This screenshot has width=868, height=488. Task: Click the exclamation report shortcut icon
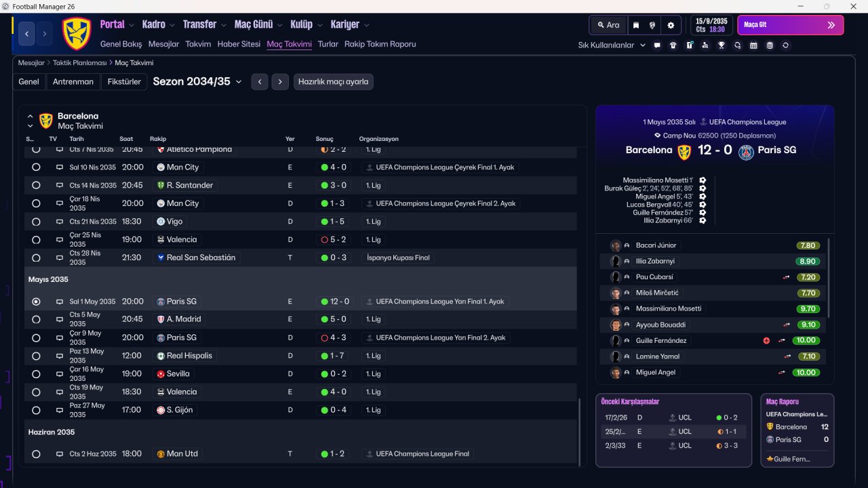690,45
